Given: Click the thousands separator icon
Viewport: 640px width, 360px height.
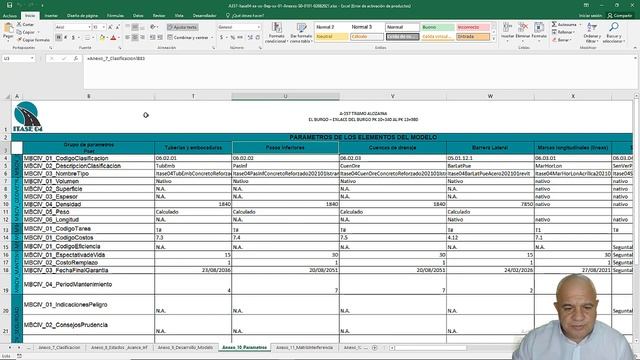Looking at the screenshot, I should (x=240, y=38).
